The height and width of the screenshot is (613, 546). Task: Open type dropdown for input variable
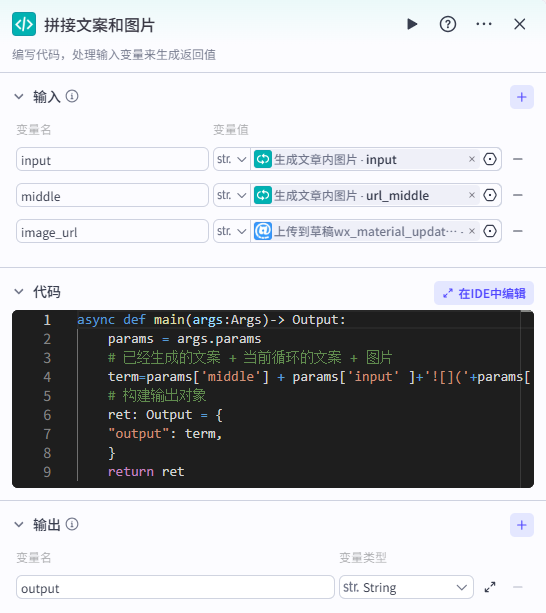[x=231, y=159]
